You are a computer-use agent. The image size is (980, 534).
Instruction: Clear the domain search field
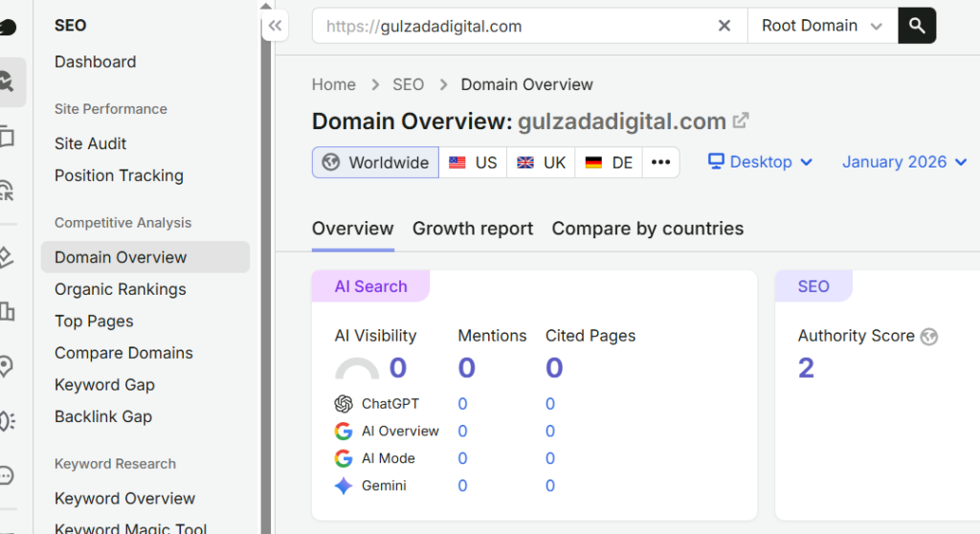724,26
